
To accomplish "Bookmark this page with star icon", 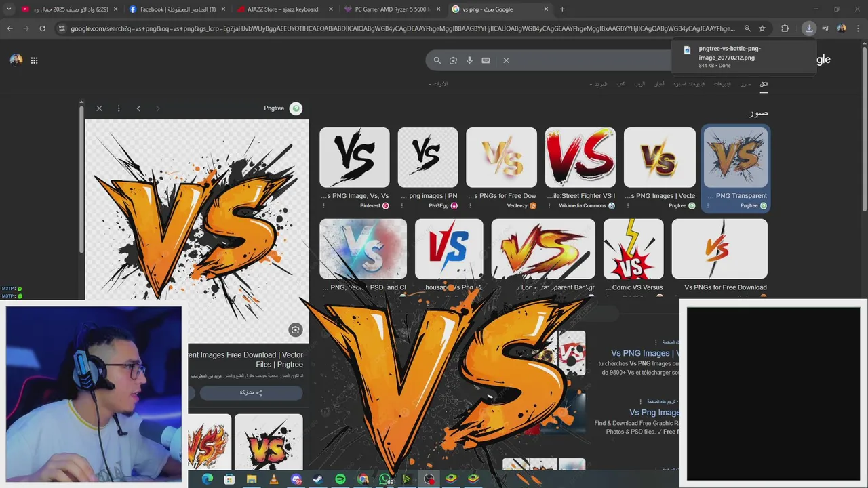I will [762, 28].
